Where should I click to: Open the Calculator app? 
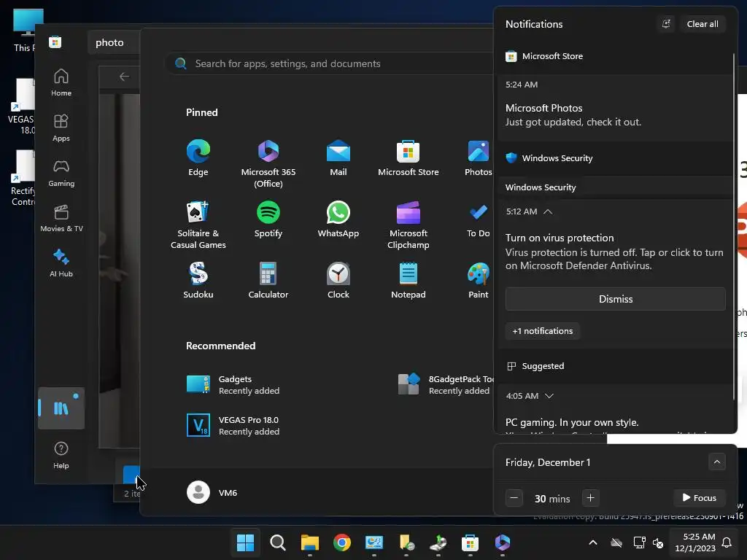268,281
